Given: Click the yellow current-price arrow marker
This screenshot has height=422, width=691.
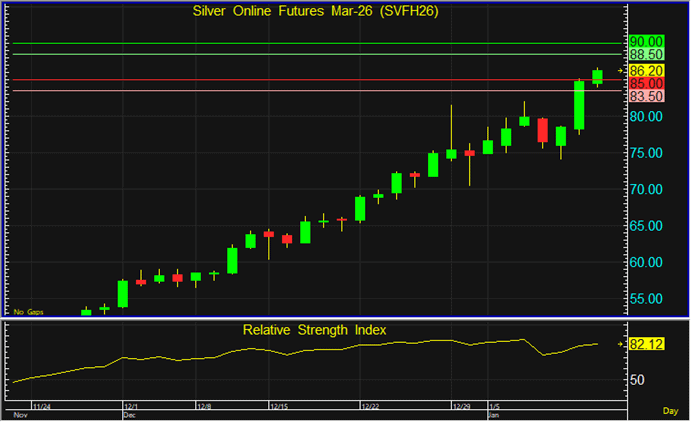Looking at the screenshot, I should click(x=620, y=71).
